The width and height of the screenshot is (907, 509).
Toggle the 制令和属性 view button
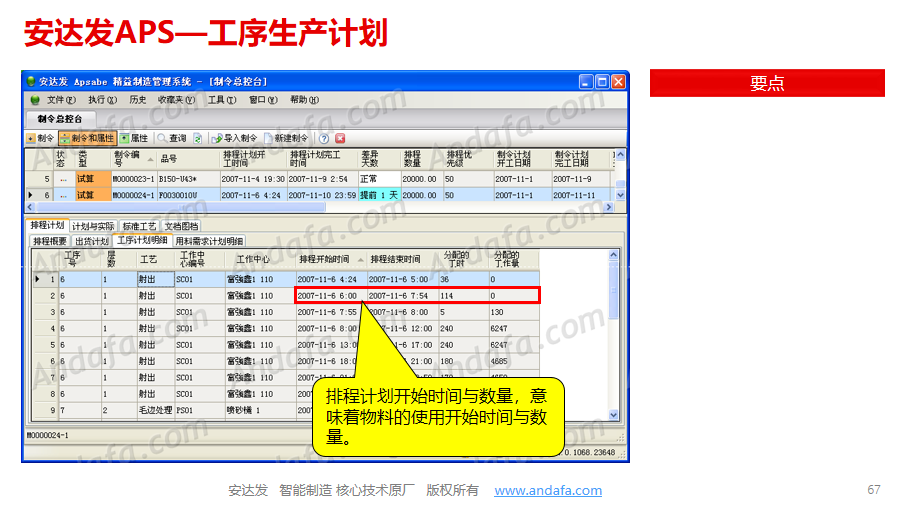pos(87,138)
